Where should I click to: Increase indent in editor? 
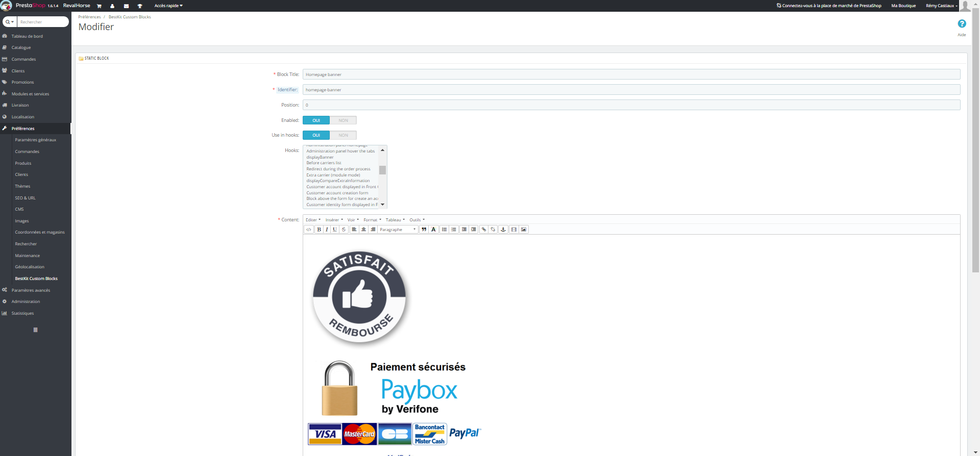(474, 230)
